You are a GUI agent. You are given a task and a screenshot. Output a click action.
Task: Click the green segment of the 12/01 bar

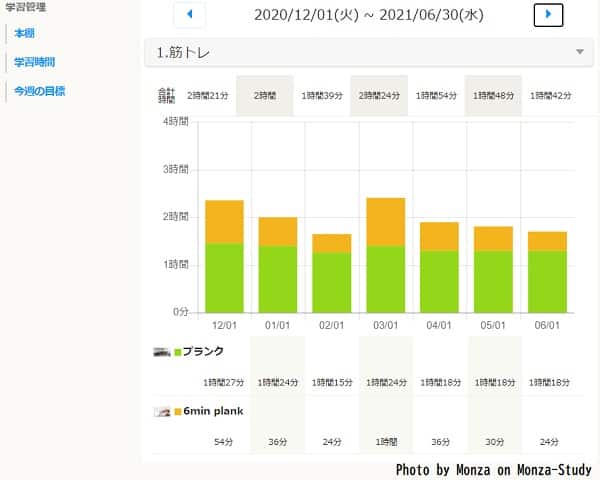click(224, 278)
